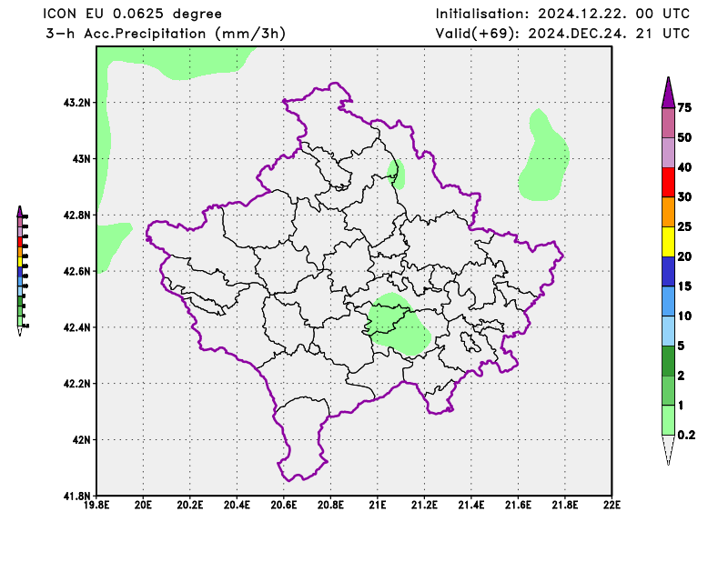Click the '10' value on color scale
728x562 pixels.
click(685, 316)
